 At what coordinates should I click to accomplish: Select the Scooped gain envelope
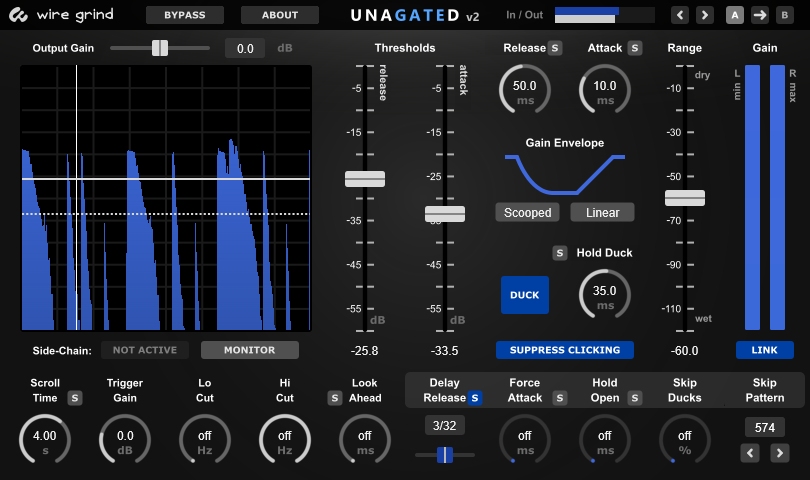[527, 212]
